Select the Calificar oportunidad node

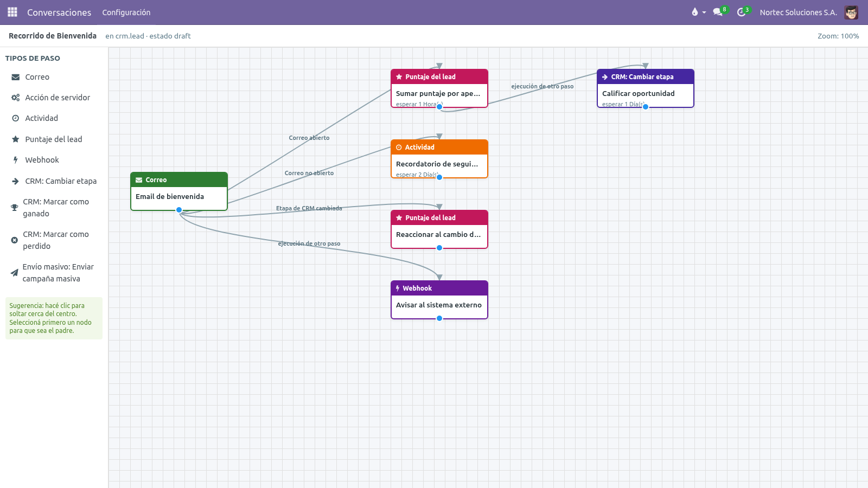(x=646, y=88)
